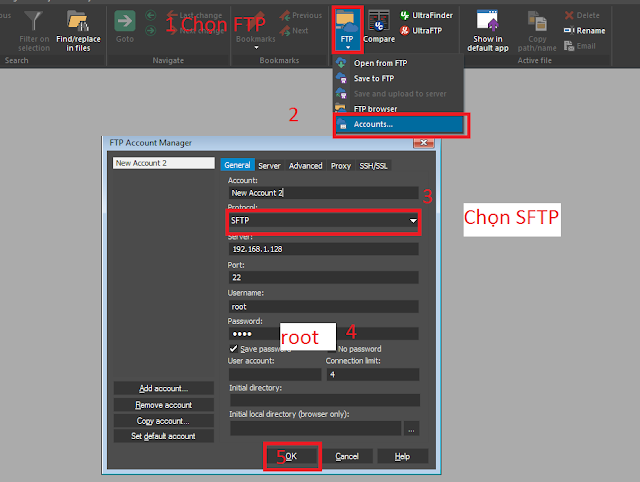Click the navigate back arrow icon

pyautogui.click(x=151, y=16)
